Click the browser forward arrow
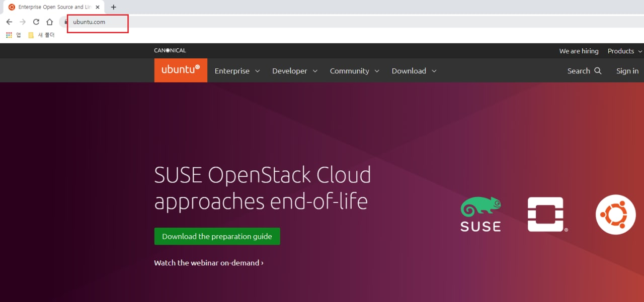 point(23,22)
